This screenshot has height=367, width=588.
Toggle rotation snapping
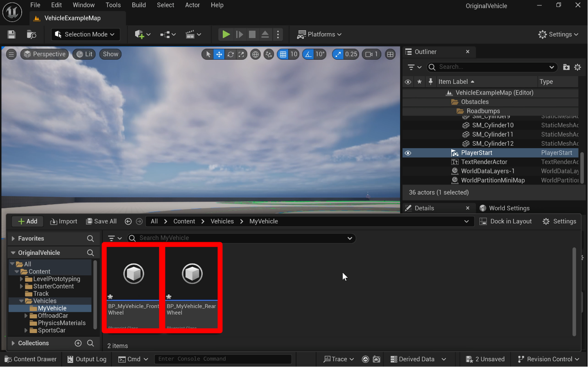coord(308,54)
